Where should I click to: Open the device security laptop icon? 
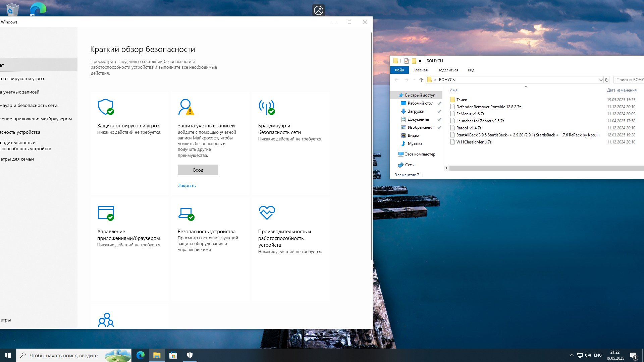186,214
